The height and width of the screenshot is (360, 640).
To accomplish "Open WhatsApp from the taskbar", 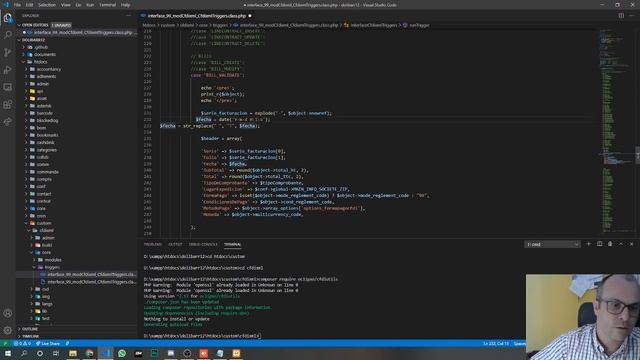I will click(122, 353).
